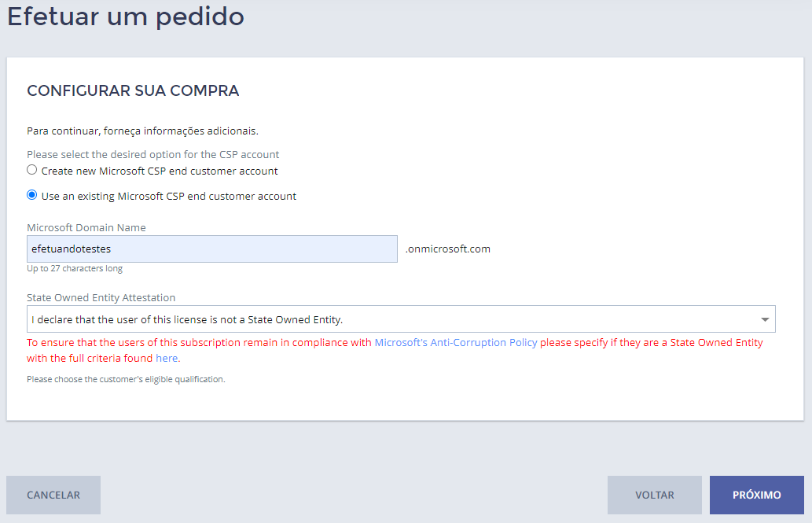Proceed with the PRÓXIMO button
This screenshot has width=812, height=523.
click(756, 495)
